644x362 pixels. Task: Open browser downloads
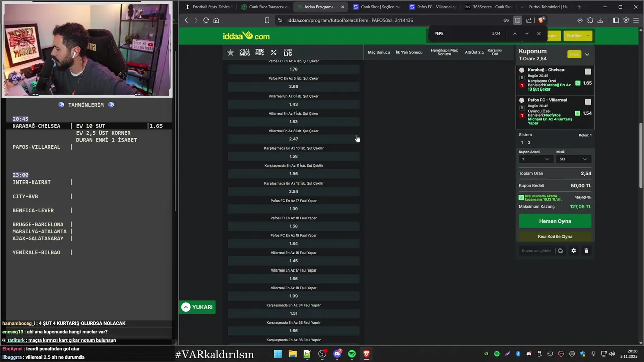[601, 20]
